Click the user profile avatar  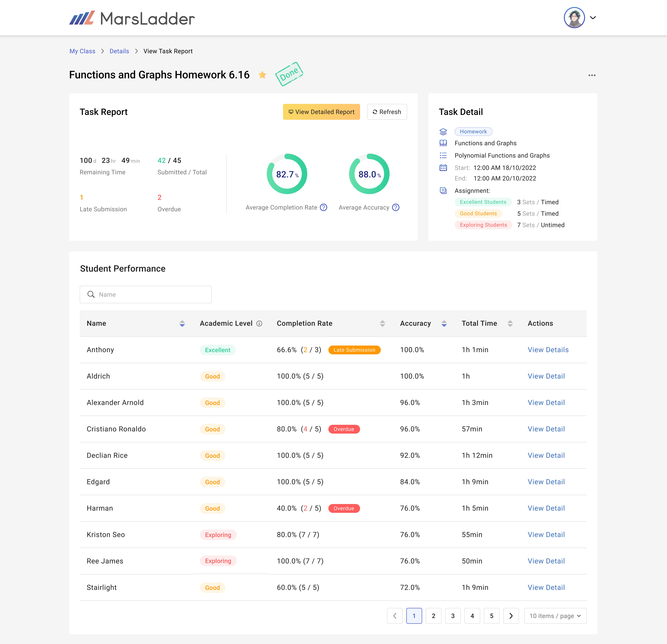tap(574, 18)
